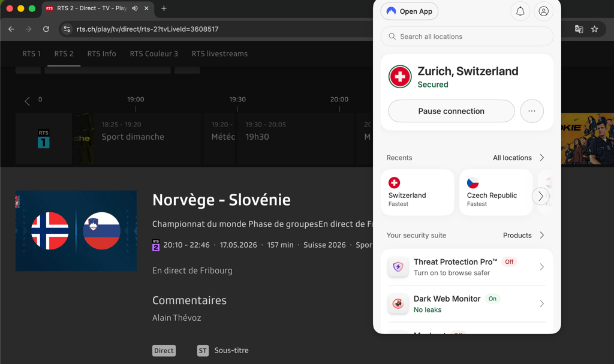Open the Norvège - Slovénie match thumbnail
614x364 pixels.
76,231
